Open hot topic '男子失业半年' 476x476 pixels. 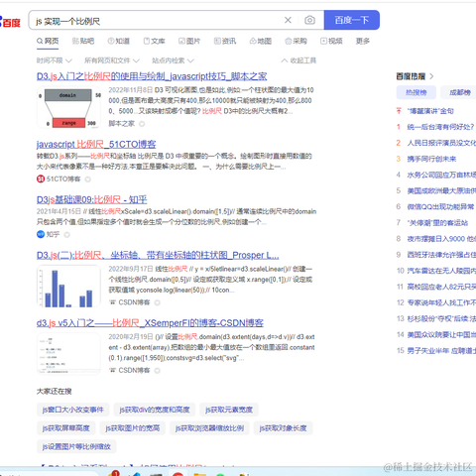441,351
